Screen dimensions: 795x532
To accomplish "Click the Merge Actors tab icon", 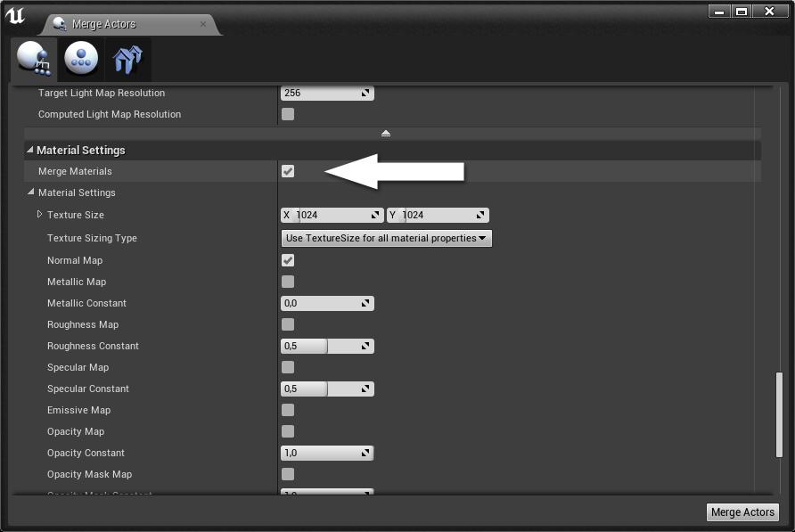I will [60, 25].
